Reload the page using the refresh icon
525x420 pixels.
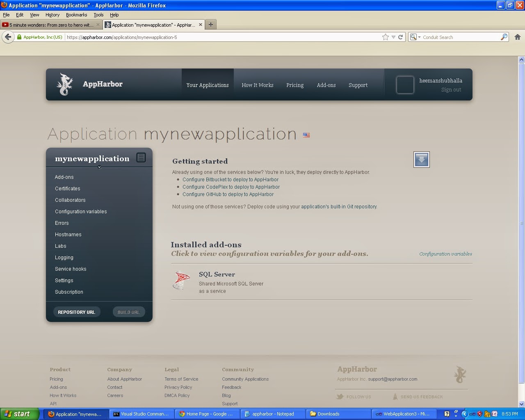tap(401, 37)
